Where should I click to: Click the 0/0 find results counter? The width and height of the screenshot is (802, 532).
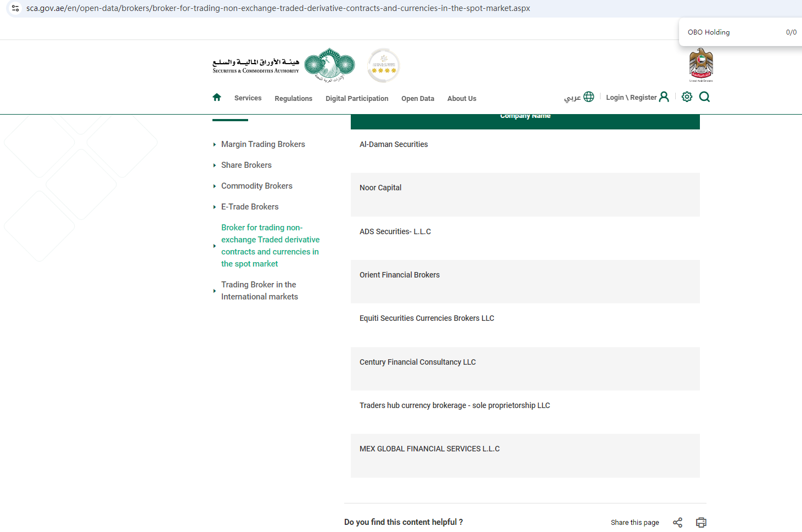tap(791, 32)
